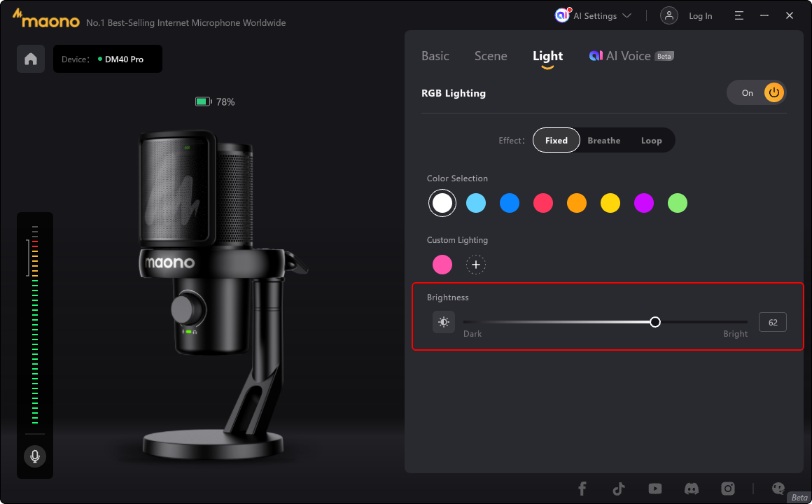The image size is (812, 504).
Task: Choose the white color swatch
Action: click(442, 203)
